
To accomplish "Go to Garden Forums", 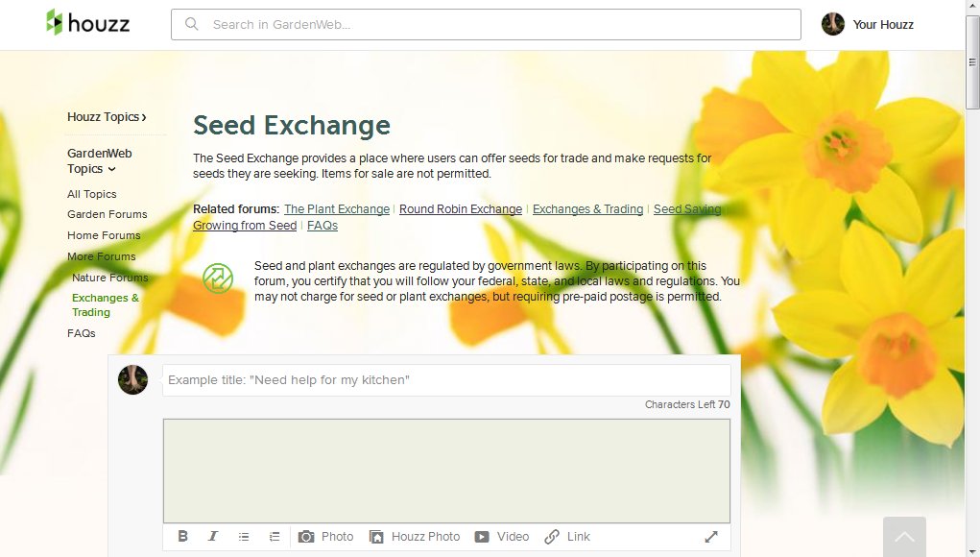I will (108, 214).
